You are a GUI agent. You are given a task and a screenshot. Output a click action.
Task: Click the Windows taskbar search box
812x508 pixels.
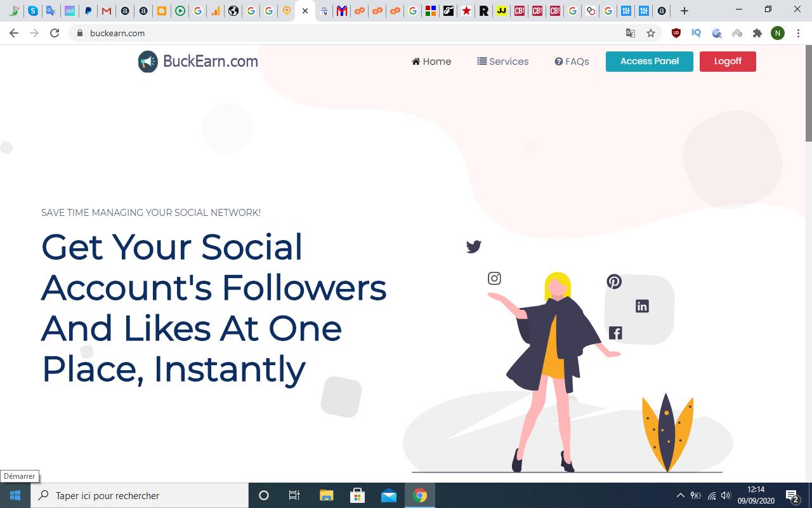coord(140,495)
